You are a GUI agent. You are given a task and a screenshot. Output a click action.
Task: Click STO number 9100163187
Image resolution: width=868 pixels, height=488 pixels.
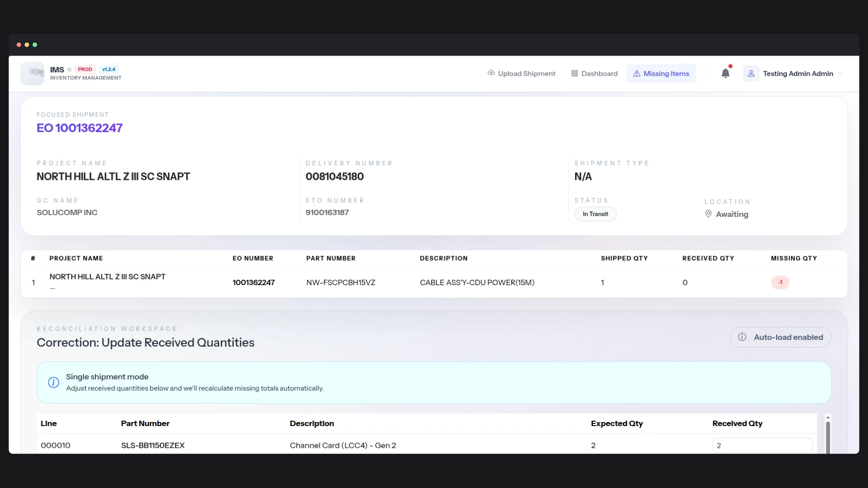click(327, 212)
